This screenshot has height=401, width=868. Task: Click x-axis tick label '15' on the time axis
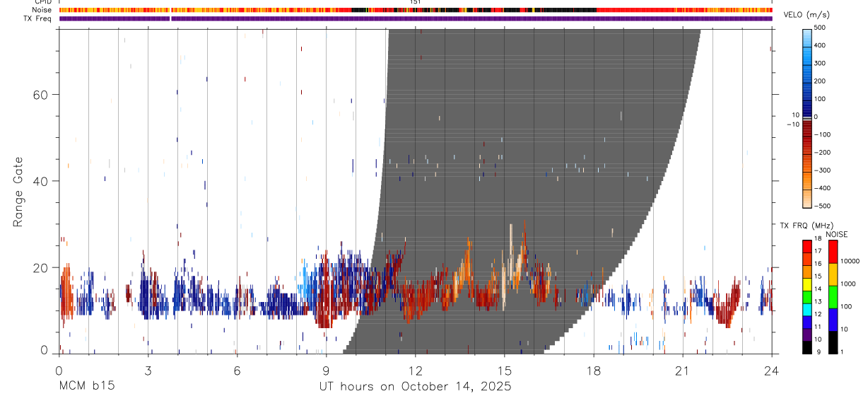[505, 371]
